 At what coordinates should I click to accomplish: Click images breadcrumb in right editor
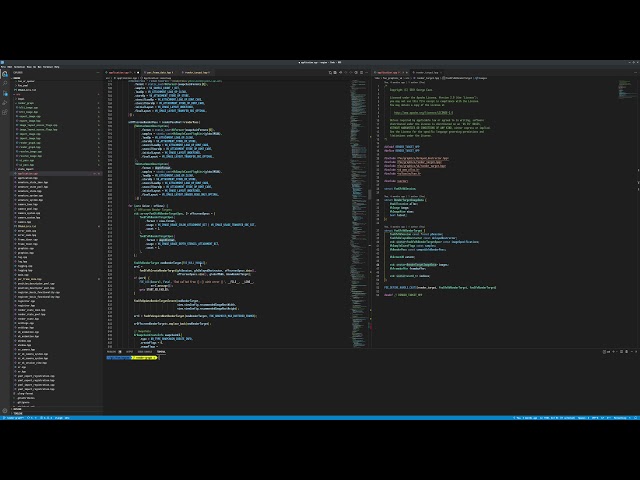point(482,78)
